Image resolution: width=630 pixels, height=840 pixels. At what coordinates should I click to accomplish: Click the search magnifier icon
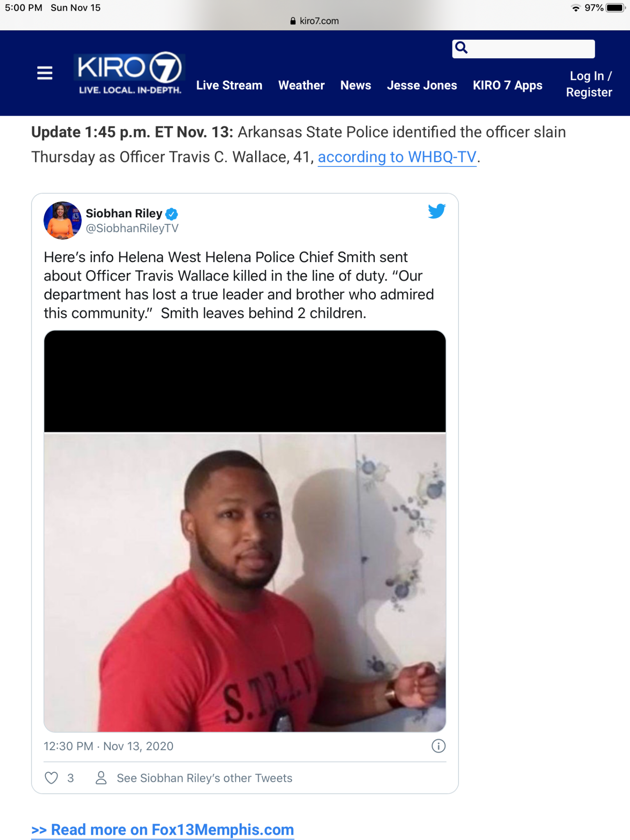click(461, 48)
